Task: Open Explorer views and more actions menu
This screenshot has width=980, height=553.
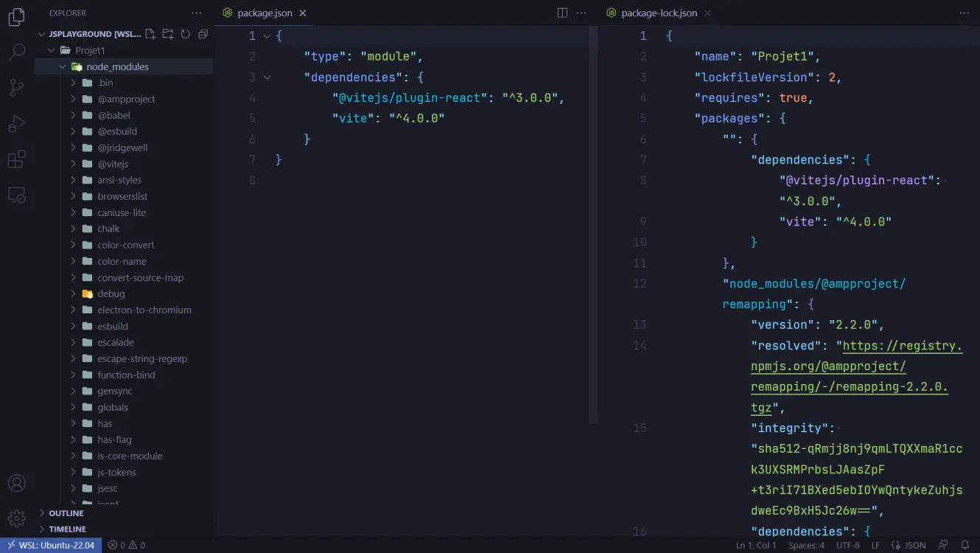Action: (196, 13)
